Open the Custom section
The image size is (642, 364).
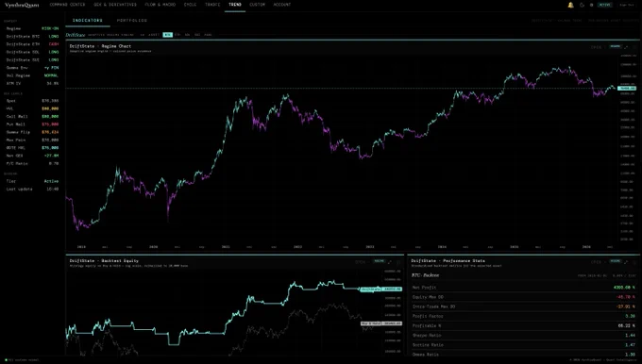tap(257, 5)
